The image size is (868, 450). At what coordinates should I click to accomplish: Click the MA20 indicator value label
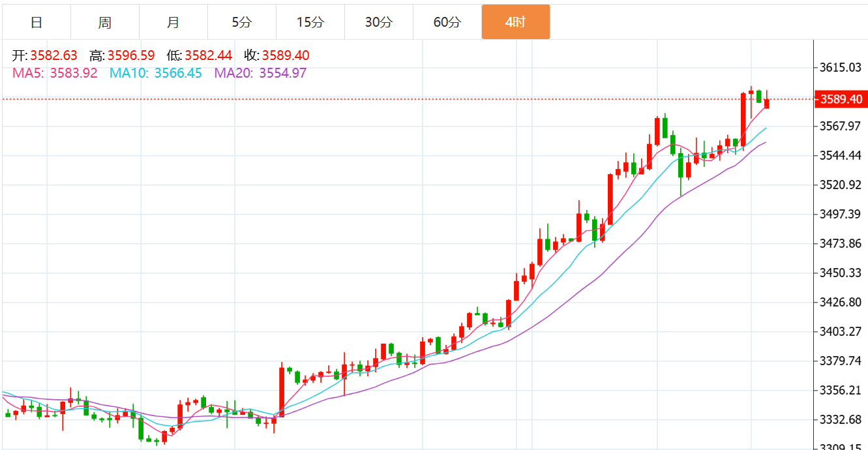(x=260, y=73)
